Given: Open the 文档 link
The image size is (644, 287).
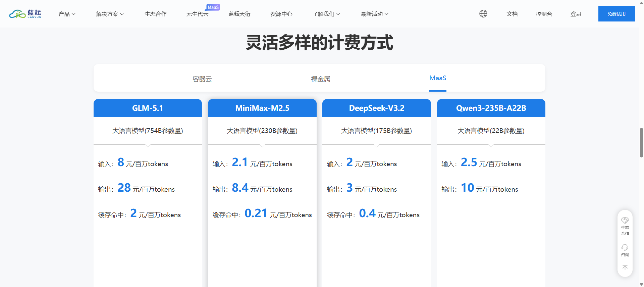Looking at the screenshot, I should pyautogui.click(x=512, y=14).
